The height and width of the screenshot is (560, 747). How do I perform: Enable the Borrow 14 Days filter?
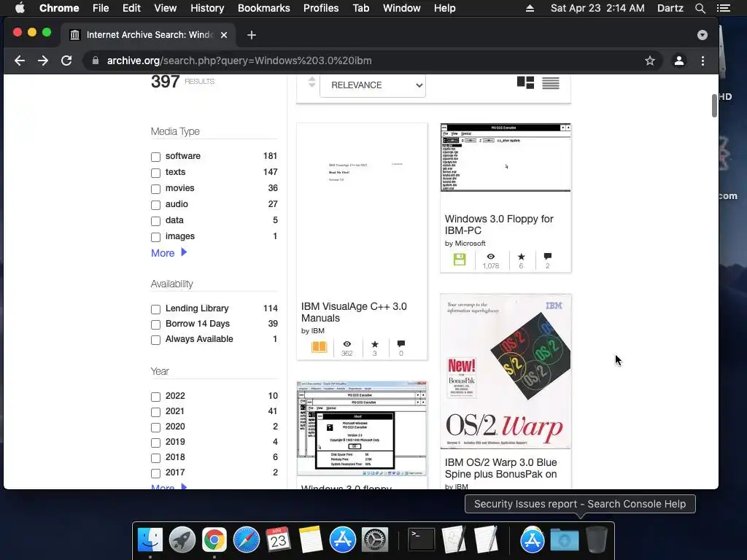(x=156, y=324)
